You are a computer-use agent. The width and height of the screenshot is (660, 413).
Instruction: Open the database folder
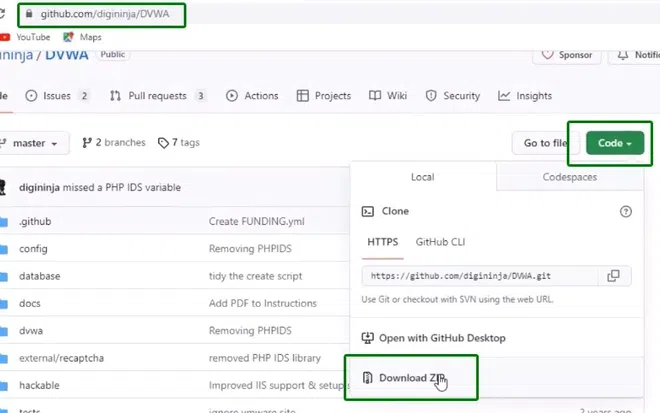tap(40, 276)
